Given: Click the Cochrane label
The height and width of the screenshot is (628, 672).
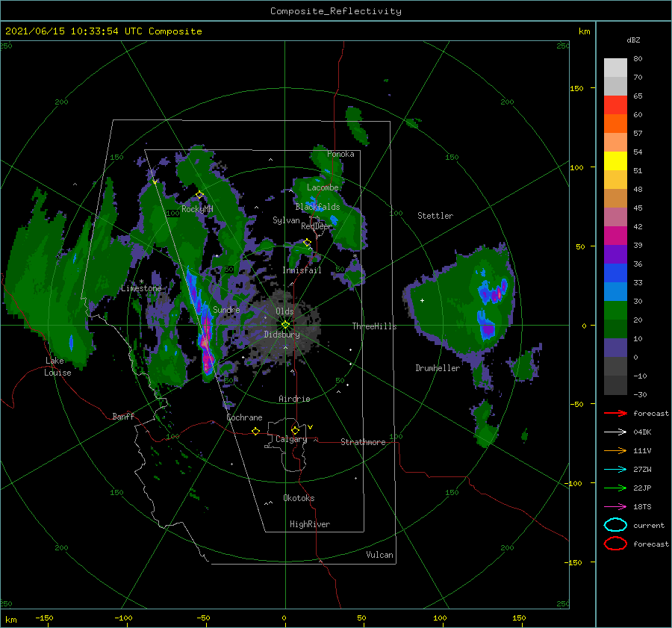Looking at the screenshot, I should pos(244,417).
